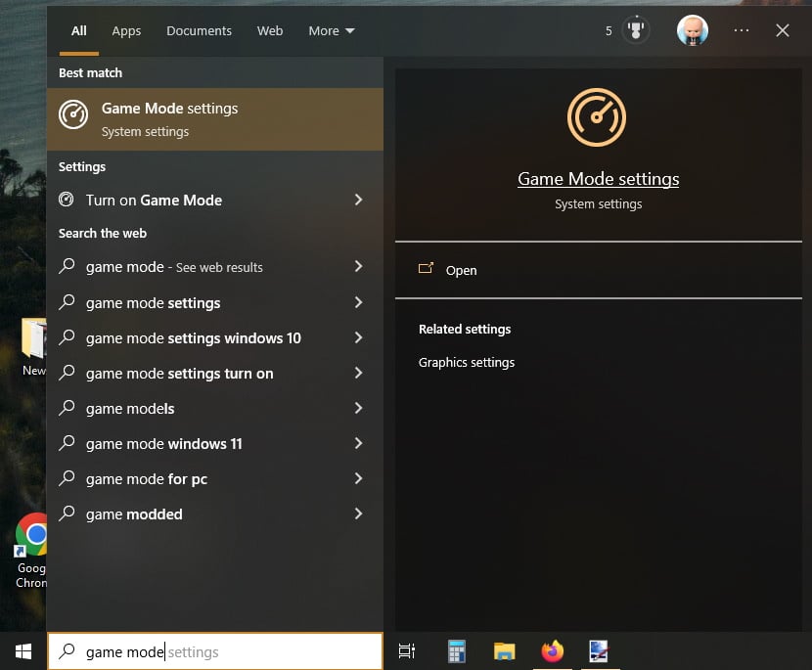Open the account profile picture
The height and width of the screenshot is (670, 812).
[693, 30]
